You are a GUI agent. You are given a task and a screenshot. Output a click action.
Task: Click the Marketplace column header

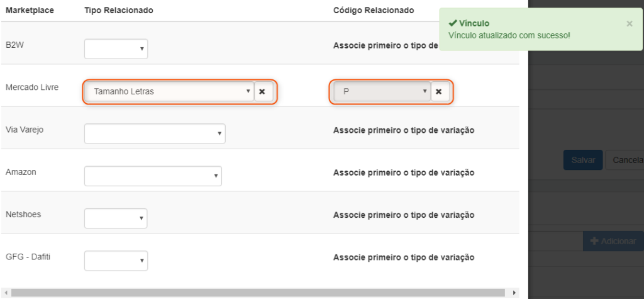tap(30, 10)
